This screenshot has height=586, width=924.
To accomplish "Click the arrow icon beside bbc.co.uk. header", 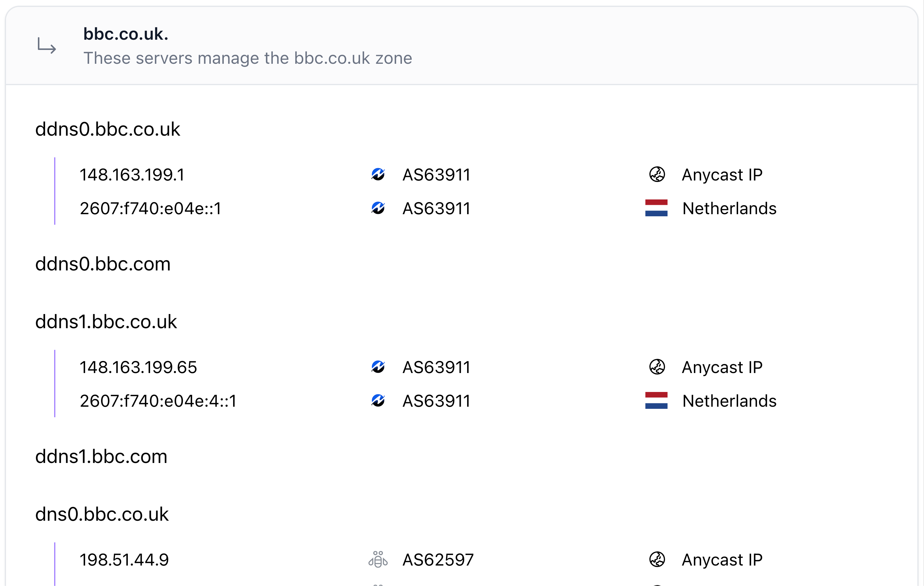I will [x=47, y=46].
